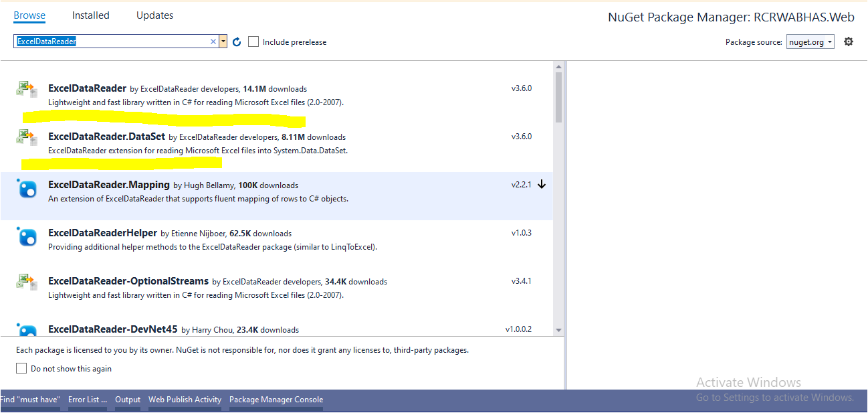Refresh the package search results

[237, 42]
